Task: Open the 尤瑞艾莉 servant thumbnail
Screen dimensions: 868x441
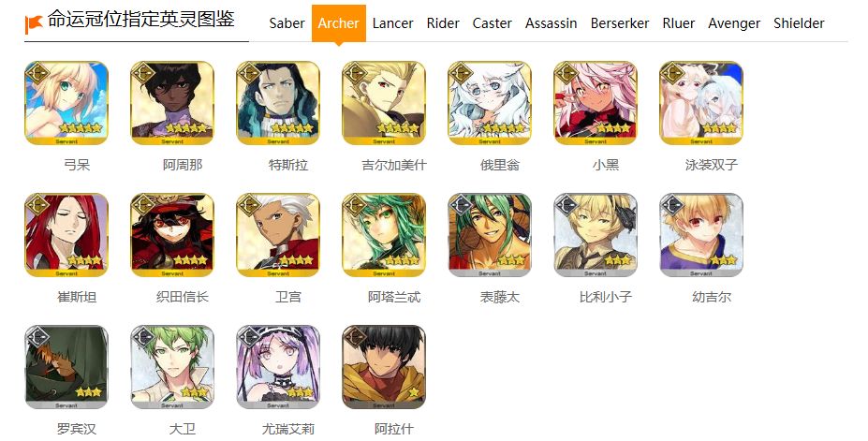Action: point(278,367)
